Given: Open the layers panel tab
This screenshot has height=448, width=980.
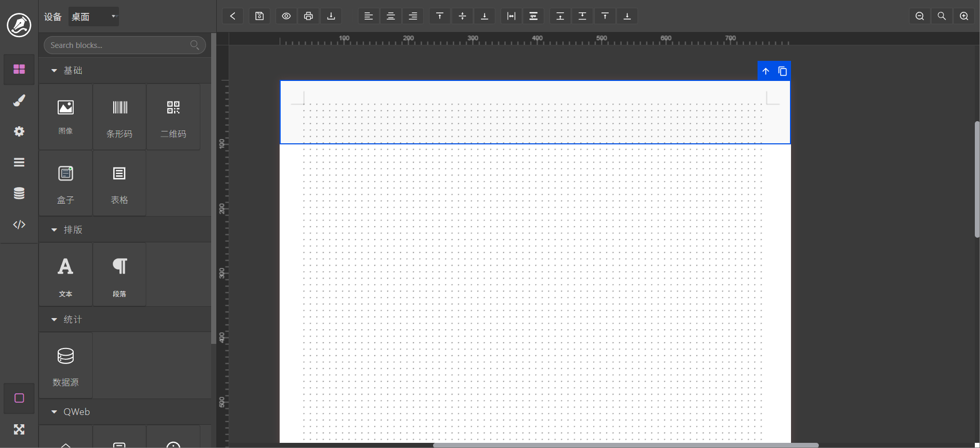Looking at the screenshot, I should click(x=19, y=162).
